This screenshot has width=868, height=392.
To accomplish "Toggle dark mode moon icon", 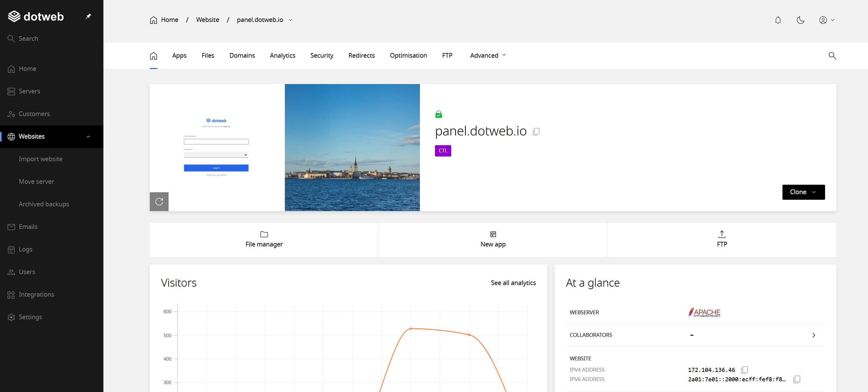I will click(800, 20).
